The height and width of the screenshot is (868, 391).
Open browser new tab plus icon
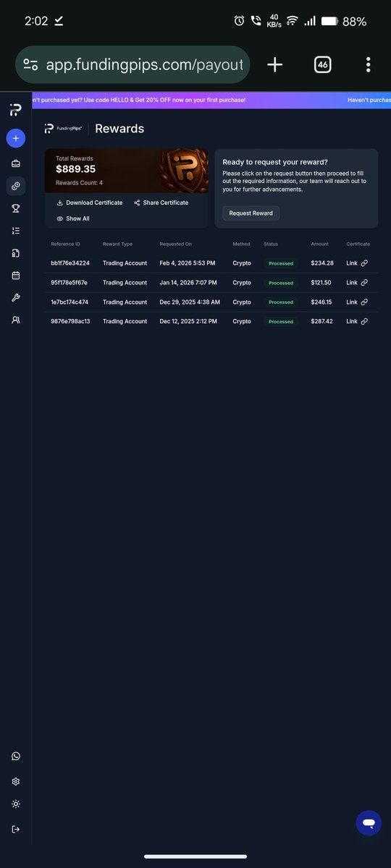274,65
